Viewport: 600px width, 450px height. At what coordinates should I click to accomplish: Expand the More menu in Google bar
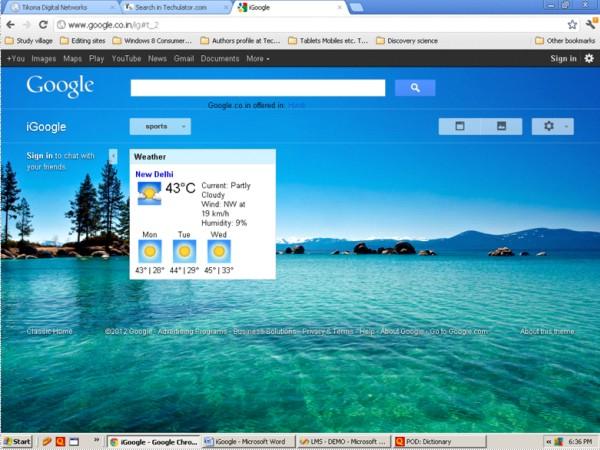(258, 59)
